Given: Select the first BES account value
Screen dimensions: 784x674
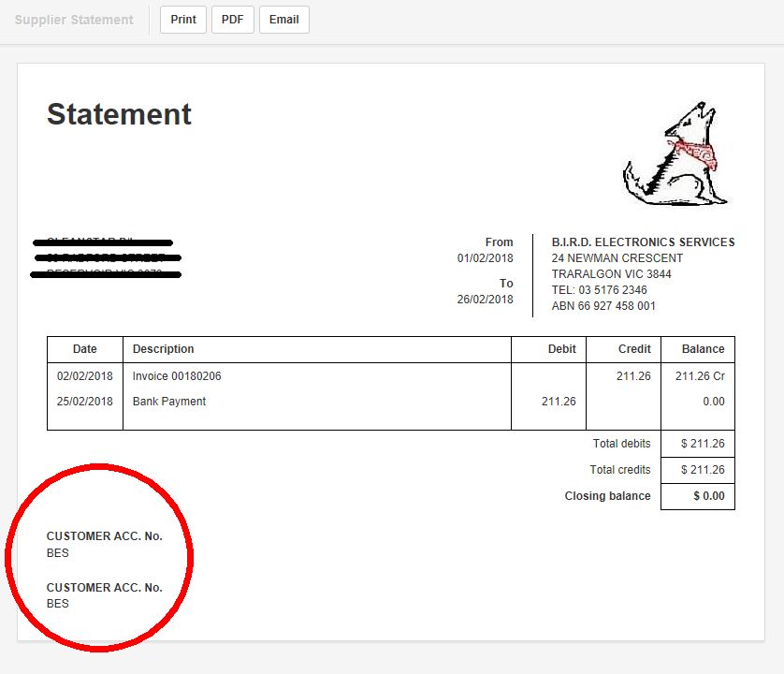Looking at the screenshot, I should (x=57, y=553).
